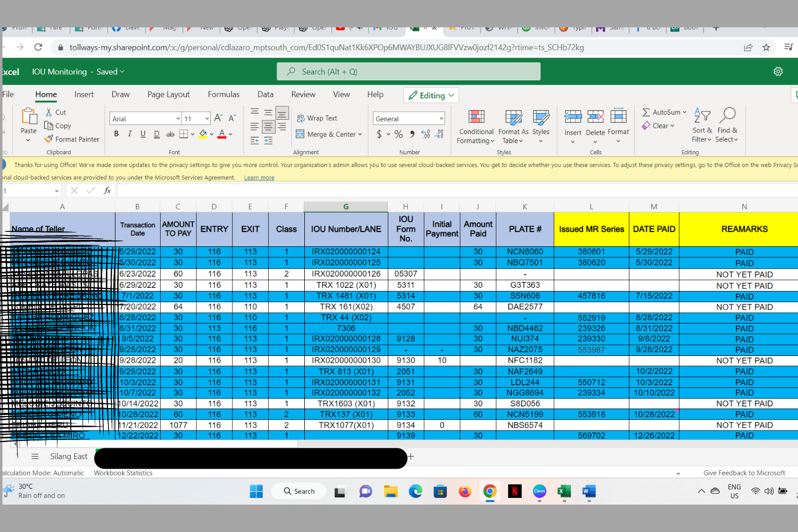Switch to the Formulas tab
The width and height of the screenshot is (798, 532).
[223, 94]
